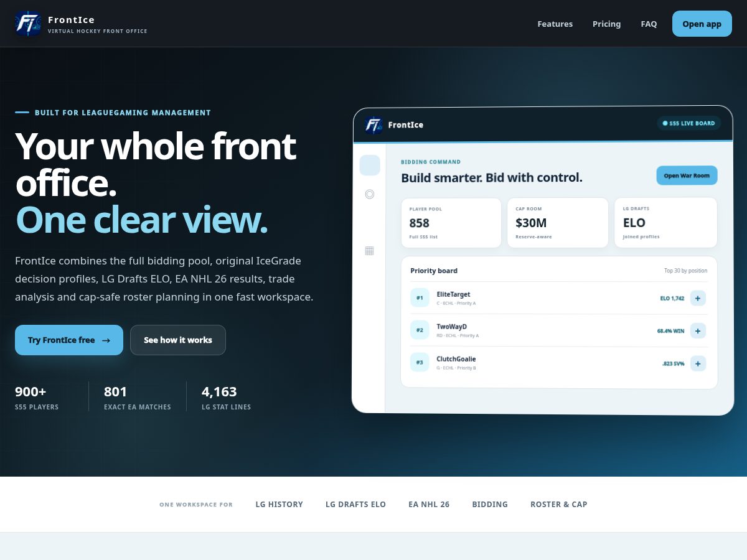
Task: Click See how it works button
Action: [178, 340]
